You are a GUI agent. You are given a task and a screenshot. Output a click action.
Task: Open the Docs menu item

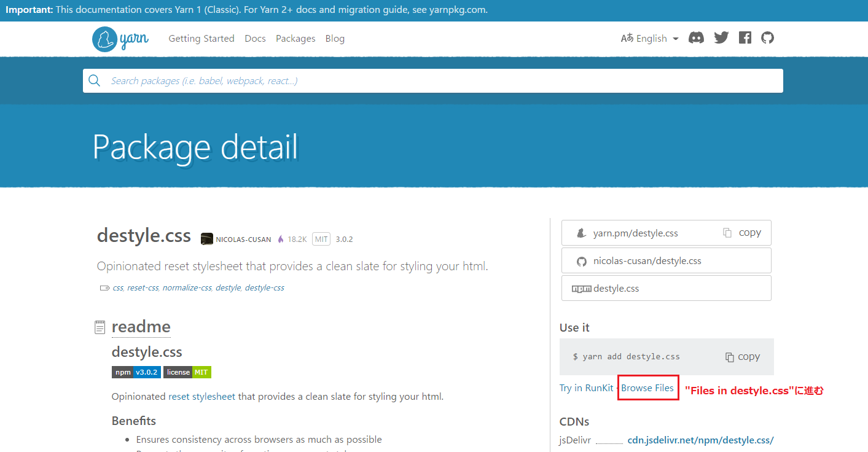pos(255,39)
